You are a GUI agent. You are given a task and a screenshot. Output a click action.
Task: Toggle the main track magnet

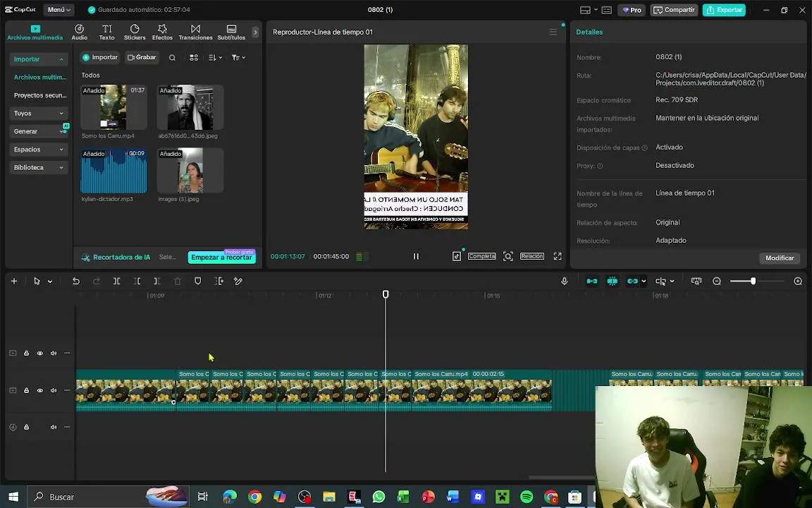(592, 281)
